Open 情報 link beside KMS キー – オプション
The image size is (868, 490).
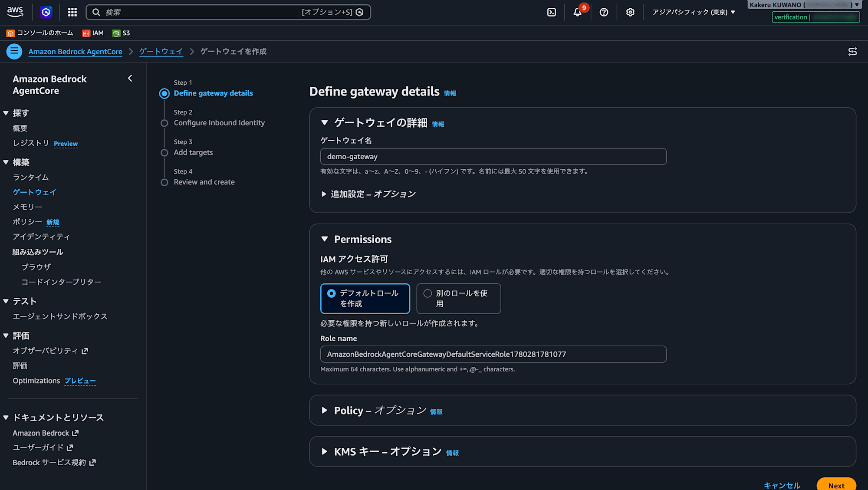click(452, 453)
